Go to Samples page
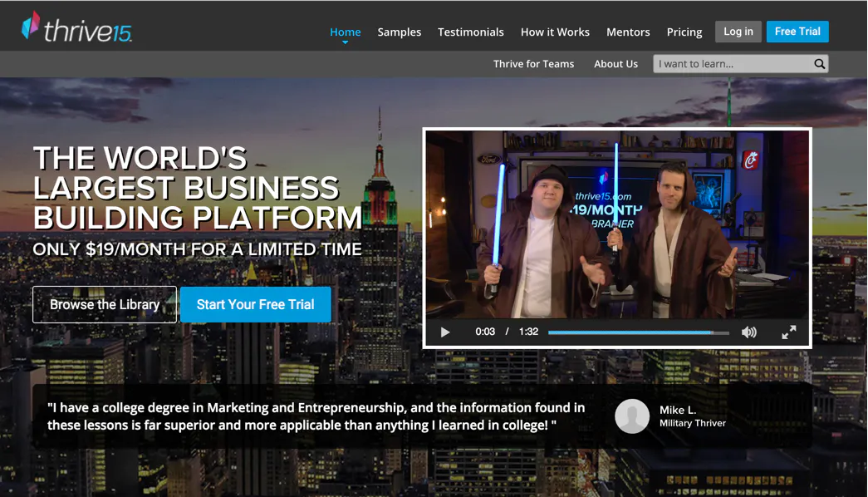Image resolution: width=868 pixels, height=497 pixels. click(x=400, y=32)
